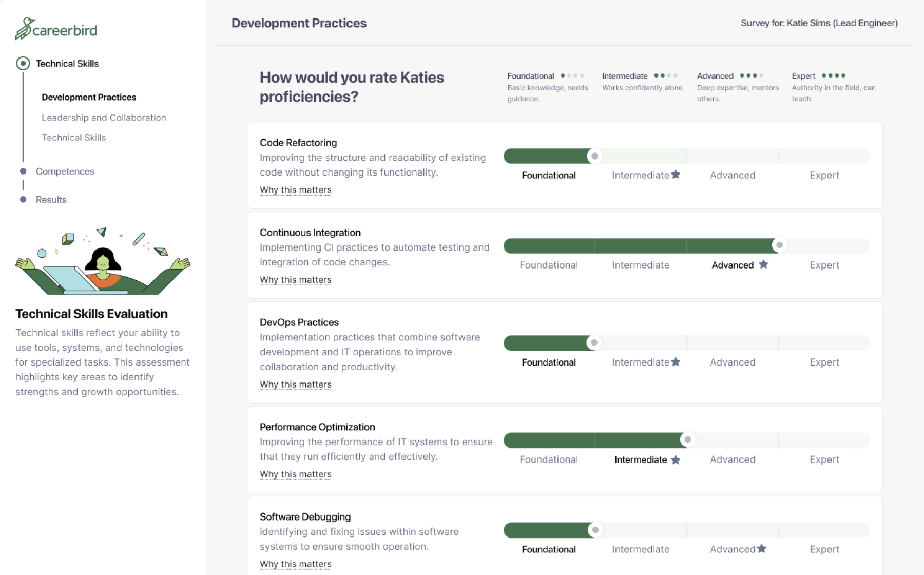This screenshot has height=575, width=924.
Task: Switch to the Technical Skills sub-section
Action: pos(73,137)
